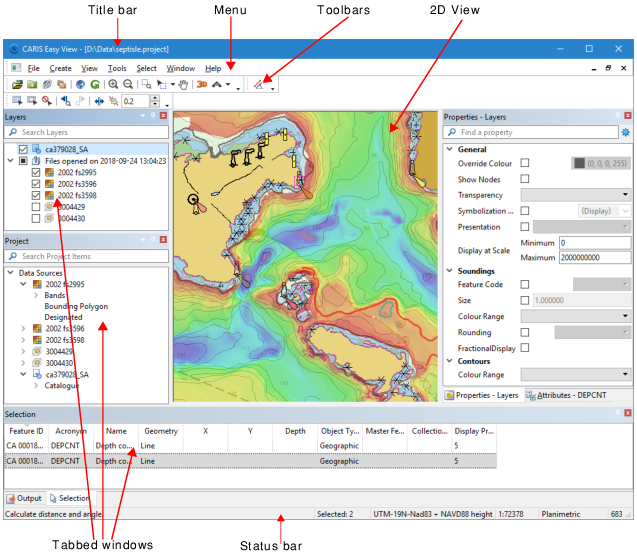Enable the 3004429 layer checkbox

pos(36,207)
